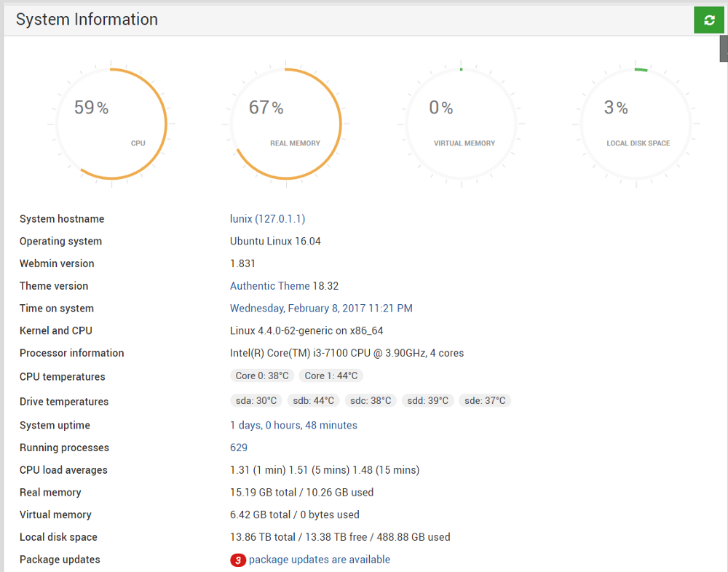The image size is (728, 572).
Task: Click the 13.86 TB total disk space text
Action: [340, 537]
